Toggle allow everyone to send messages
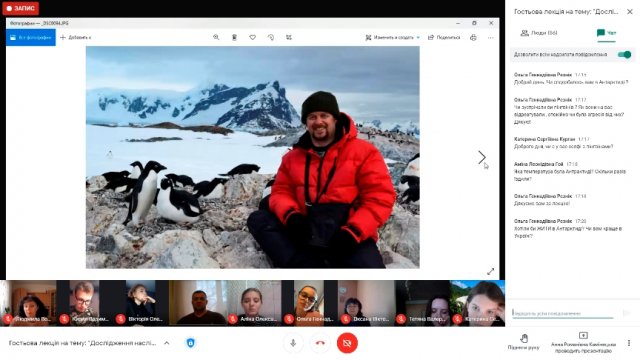Image resolution: width=640 pixels, height=360 pixels. click(x=624, y=54)
